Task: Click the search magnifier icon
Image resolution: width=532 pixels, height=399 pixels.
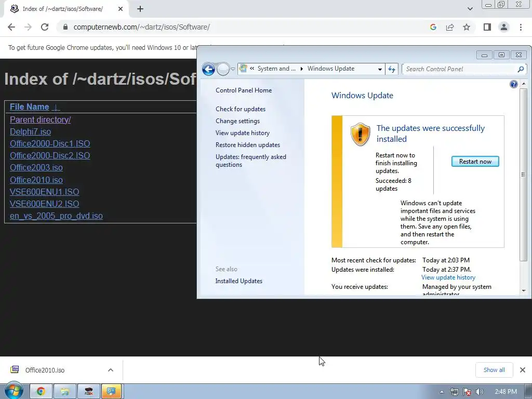Action: [521, 69]
